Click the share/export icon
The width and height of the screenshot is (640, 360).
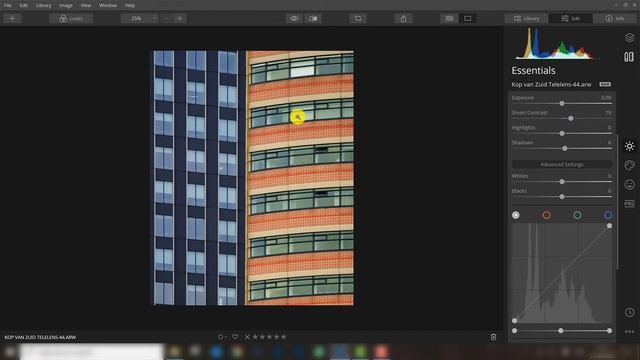tap(403, 18)
